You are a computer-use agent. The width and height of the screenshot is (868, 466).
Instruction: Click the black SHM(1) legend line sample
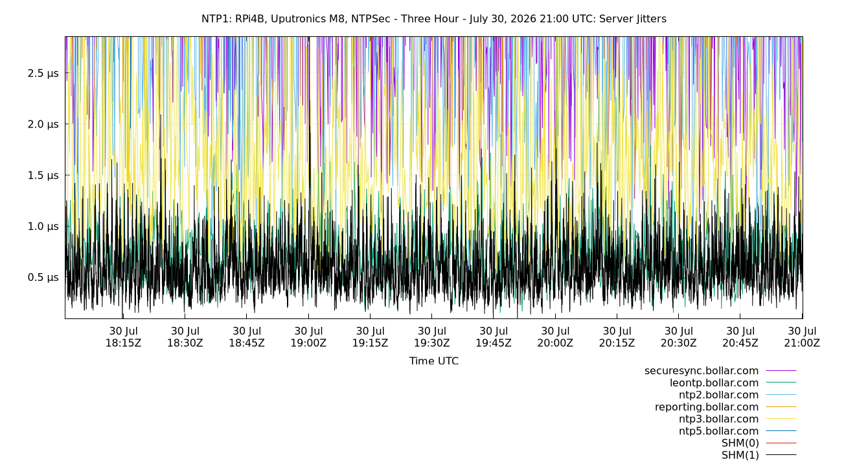pyautogui.click(x=781, y=455)
